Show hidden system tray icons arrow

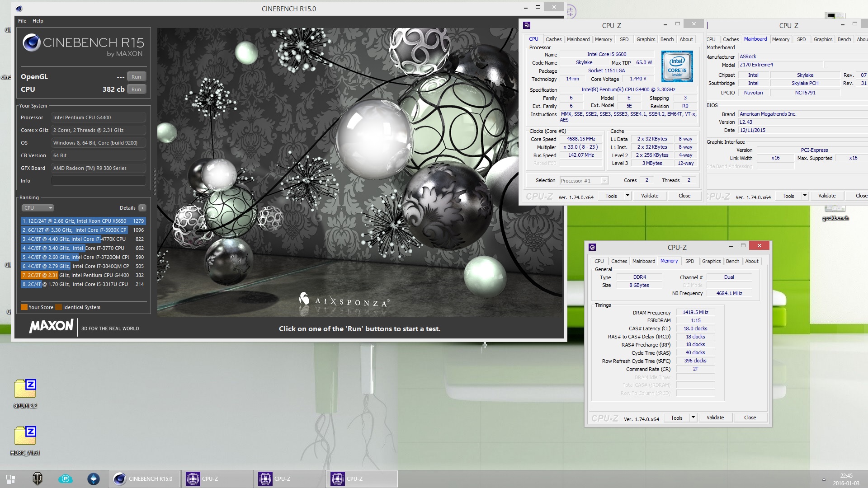(824, 479)
